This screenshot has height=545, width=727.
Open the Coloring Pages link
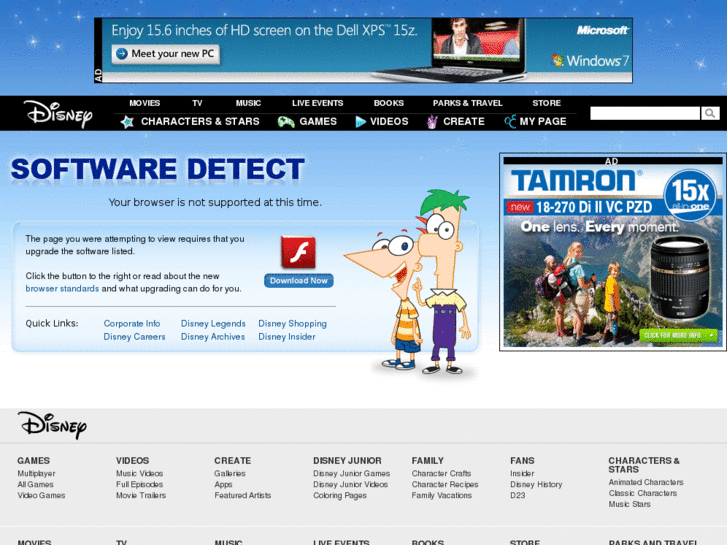(x=340, y=495)
